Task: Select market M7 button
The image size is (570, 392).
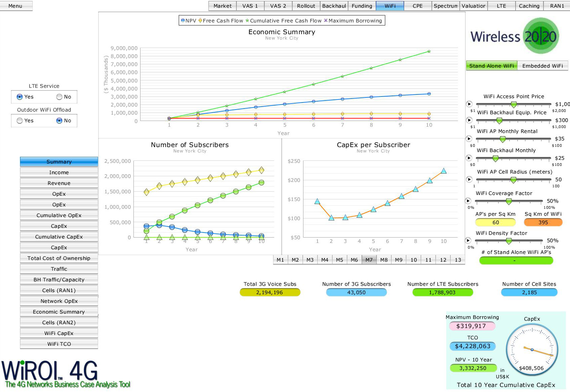Action: point(369,260)
